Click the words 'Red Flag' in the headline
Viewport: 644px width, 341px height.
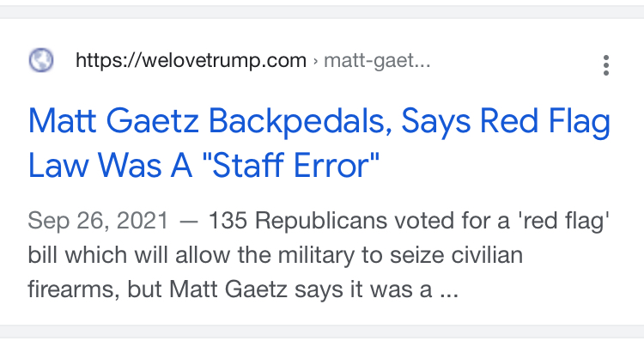(x=545, y=122)
